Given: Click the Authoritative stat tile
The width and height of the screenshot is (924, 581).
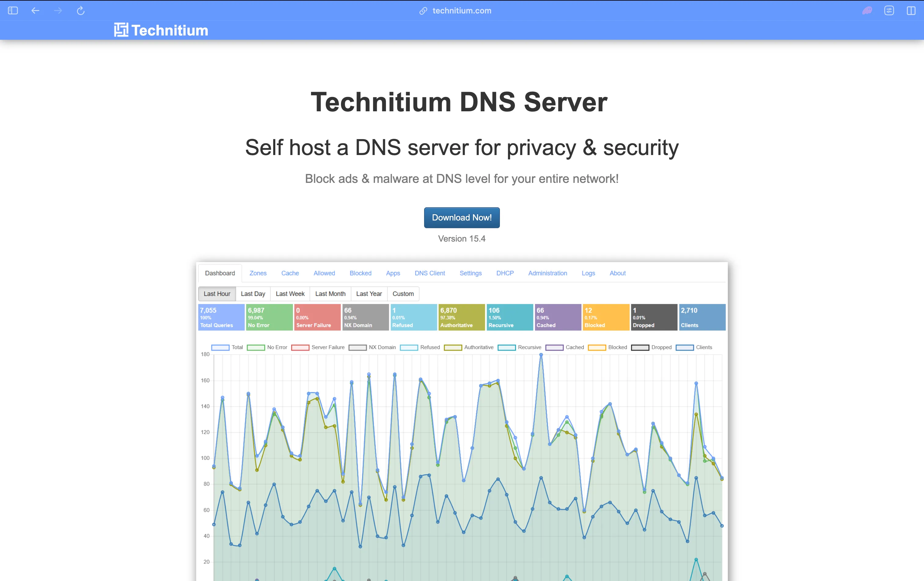Looking at the screenshot, I should [462, 317].
